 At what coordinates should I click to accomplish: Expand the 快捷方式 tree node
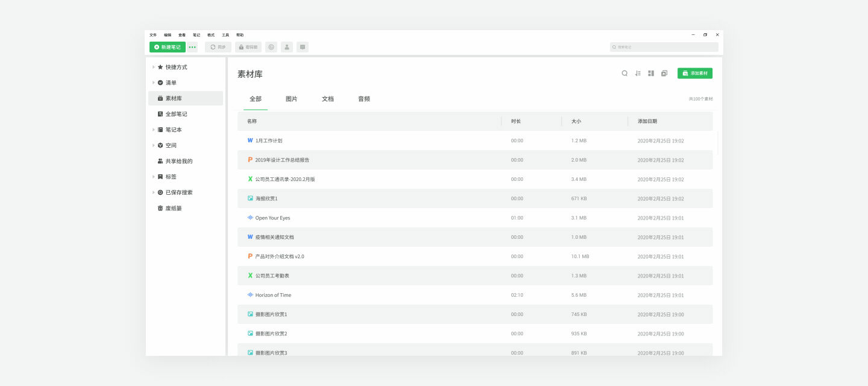[154, 67]
